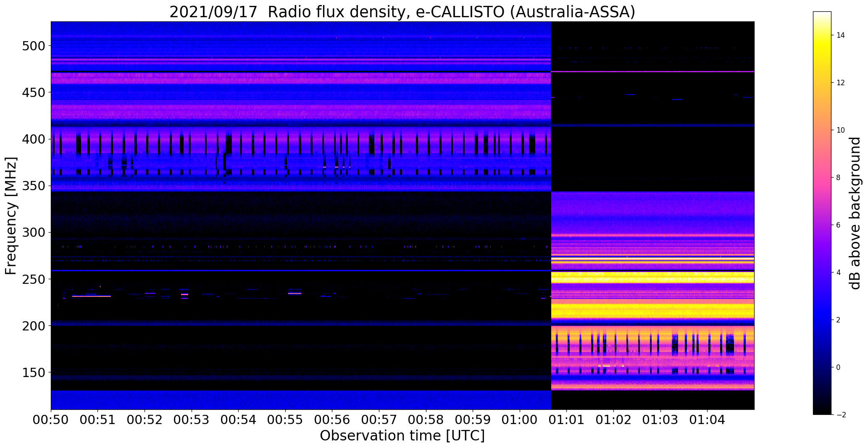868x448 pixels.
Task: Click the yellow band of the colorbar
Action: pyautogui.click(x=822, y=46)
